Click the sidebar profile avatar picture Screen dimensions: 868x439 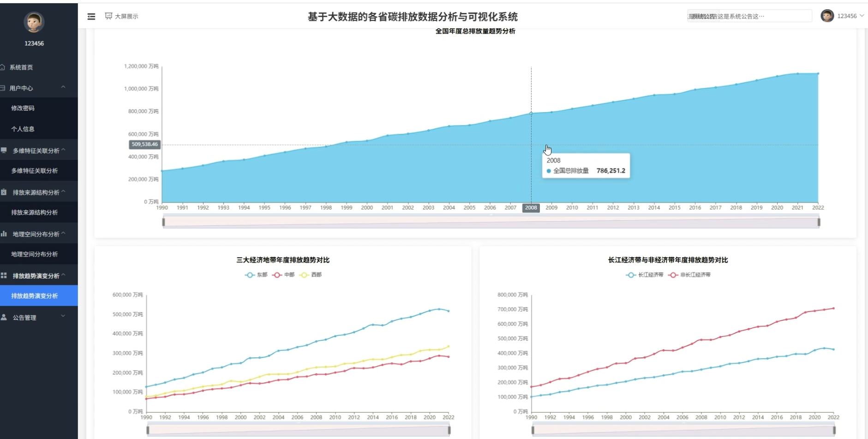click(34, 22)
